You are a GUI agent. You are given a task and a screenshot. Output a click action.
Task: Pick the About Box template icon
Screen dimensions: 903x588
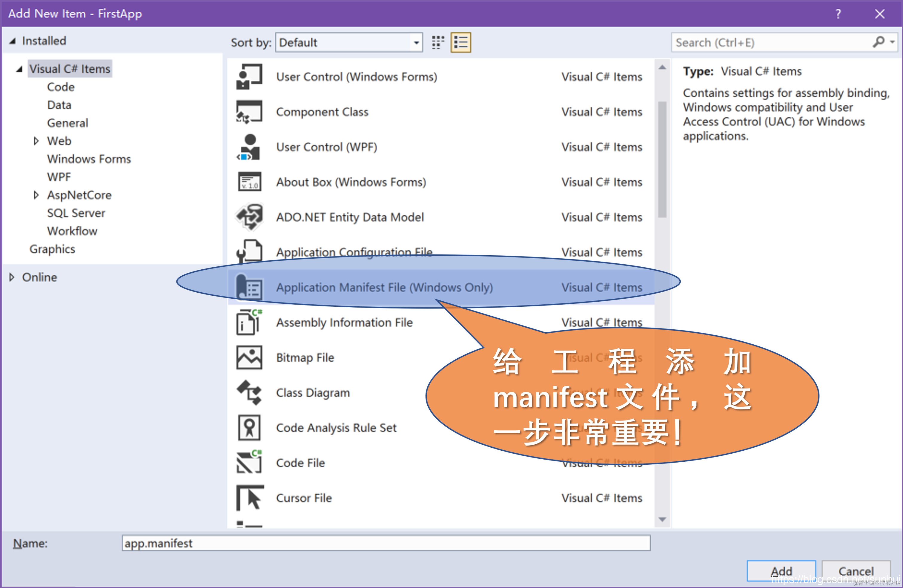pos(249,182)
